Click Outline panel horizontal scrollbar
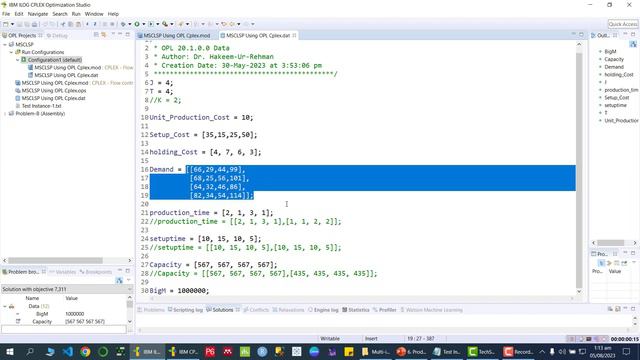This screenshot has height=360, width=640. tap(611, 243)
